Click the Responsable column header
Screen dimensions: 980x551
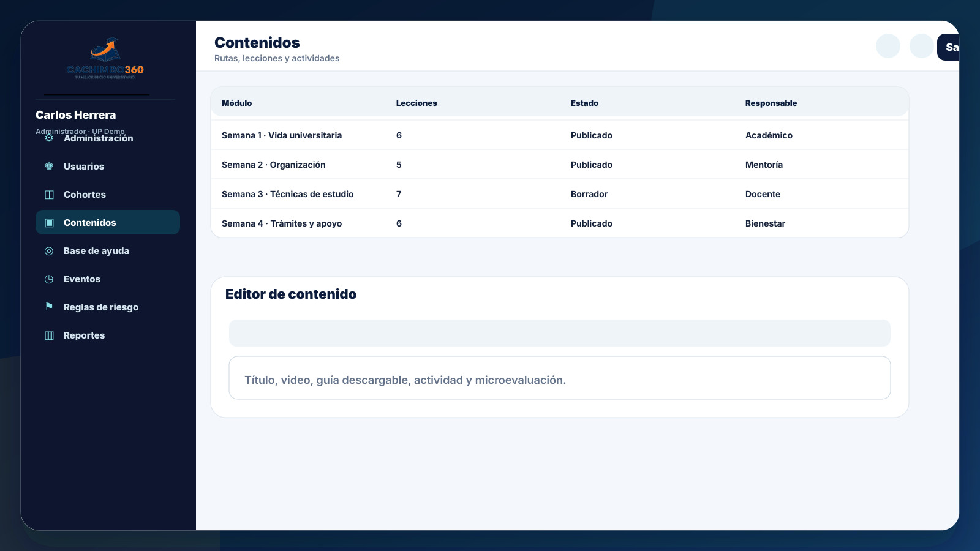tap(771, 103)
